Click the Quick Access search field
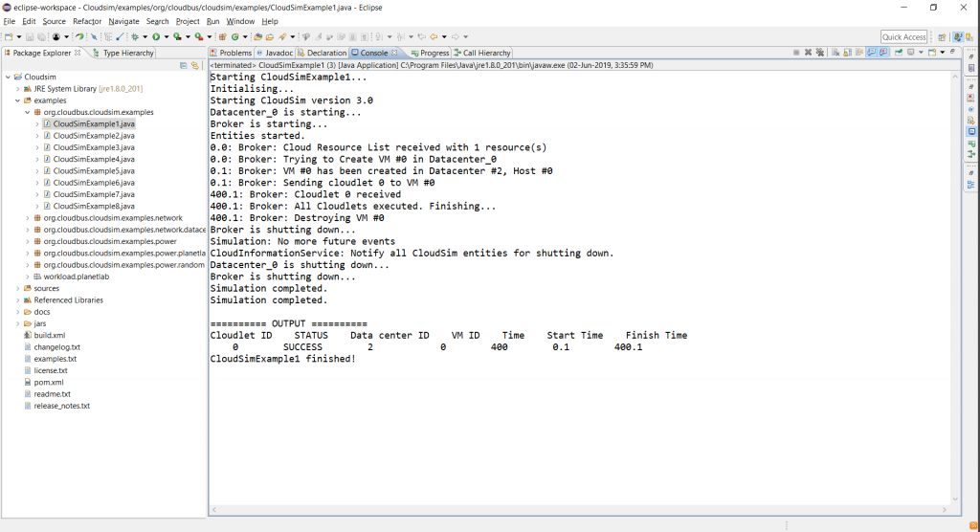Viewport: 980px width, 532px height. 903,37
